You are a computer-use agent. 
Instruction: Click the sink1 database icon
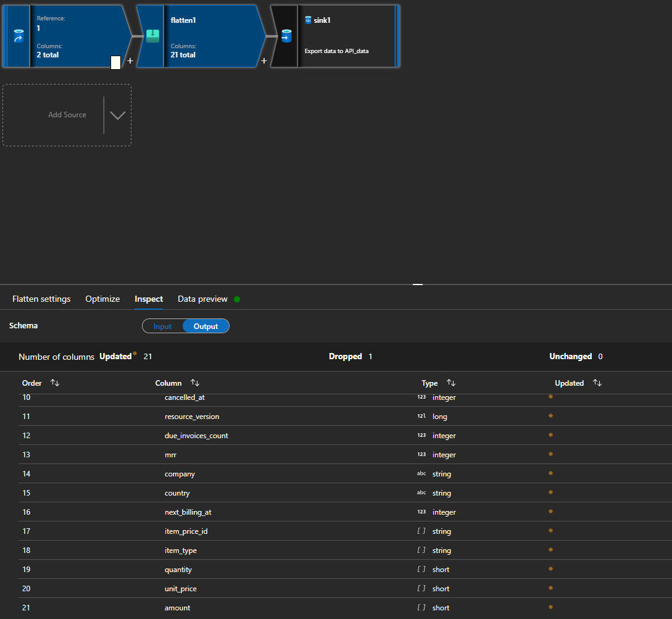pyautogui.click(x=286, y=36)
